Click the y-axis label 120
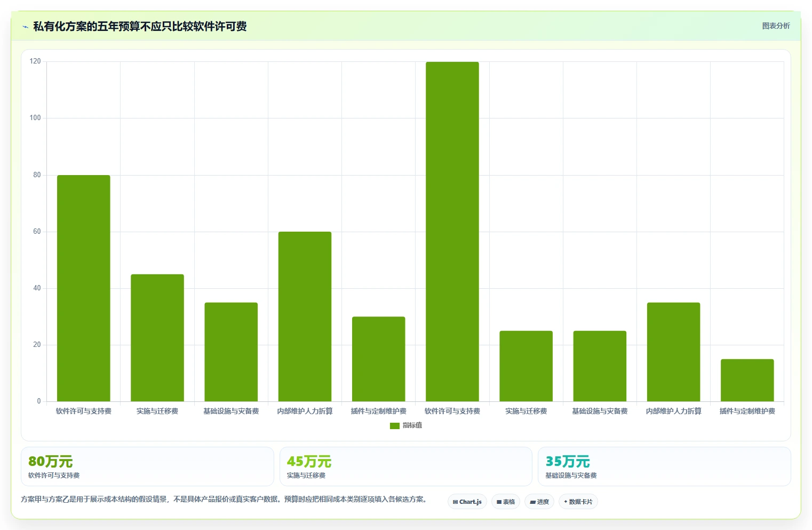This screenshot has height=530, width=812. coord(35,61)
